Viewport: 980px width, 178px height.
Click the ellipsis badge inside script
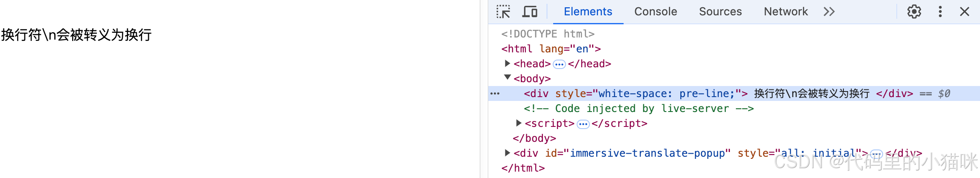tap(583, 124)
